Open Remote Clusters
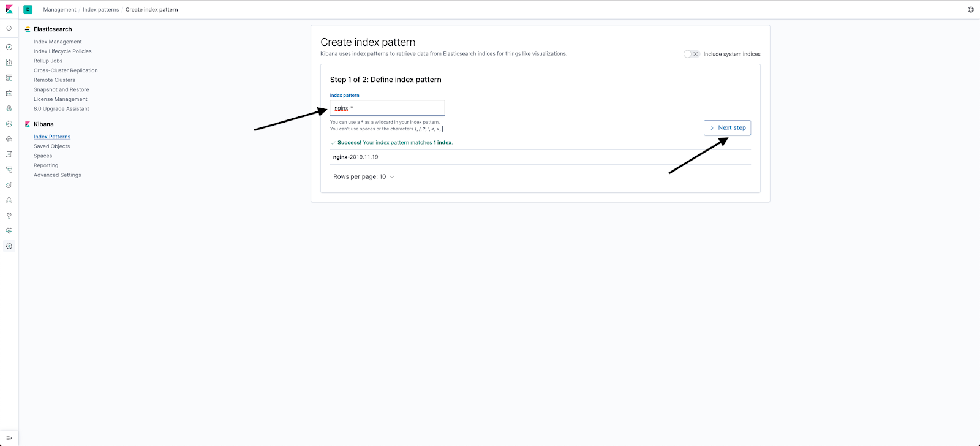This screenshot has width=980, height=446. pyautogui.click(x=55, y=80)
